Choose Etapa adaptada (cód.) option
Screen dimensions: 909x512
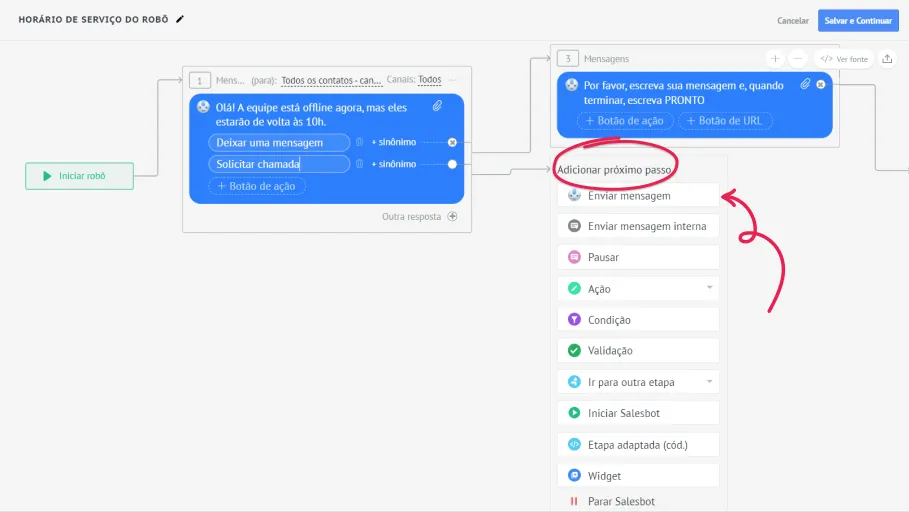pyautogui.click(x=638, y=445)
